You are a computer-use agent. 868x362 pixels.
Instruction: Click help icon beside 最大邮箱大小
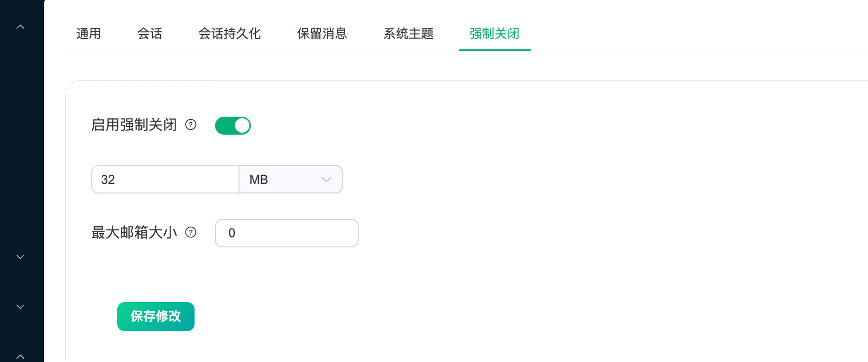(x=191, y=232)
